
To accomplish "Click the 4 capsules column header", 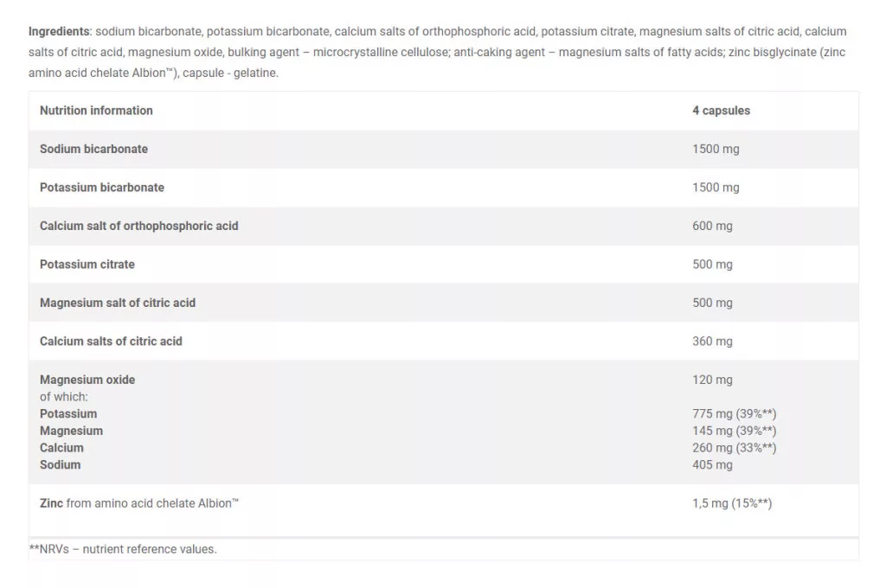I will click(x=721, y=111).
